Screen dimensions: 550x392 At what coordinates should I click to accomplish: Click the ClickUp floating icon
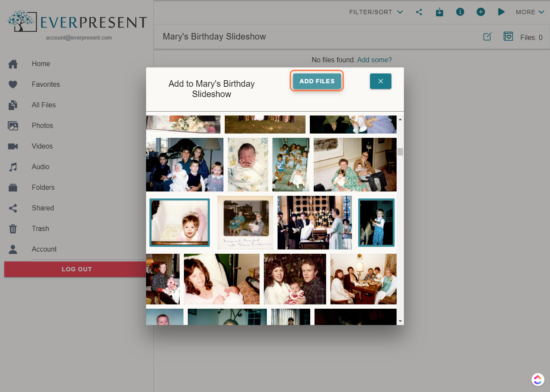(x=538, y=380)
